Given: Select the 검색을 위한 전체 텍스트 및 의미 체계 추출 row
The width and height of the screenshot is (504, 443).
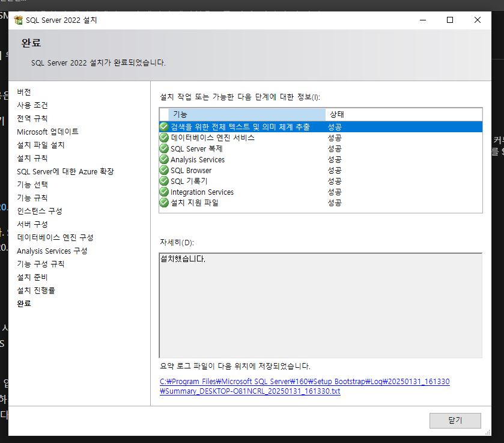Looking at the screenshot, I should (321, 127).
